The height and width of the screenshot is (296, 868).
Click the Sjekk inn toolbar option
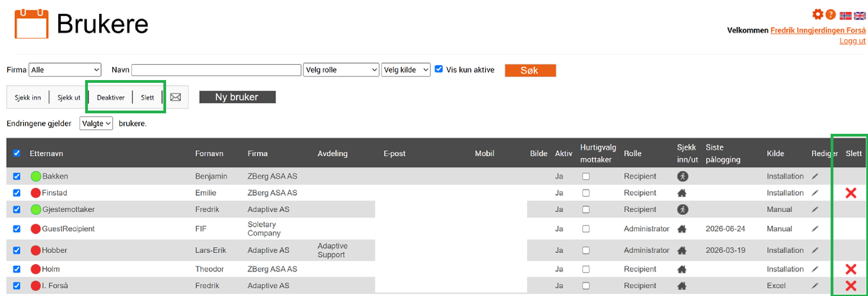pyautogui.click(x=28, y=97)
